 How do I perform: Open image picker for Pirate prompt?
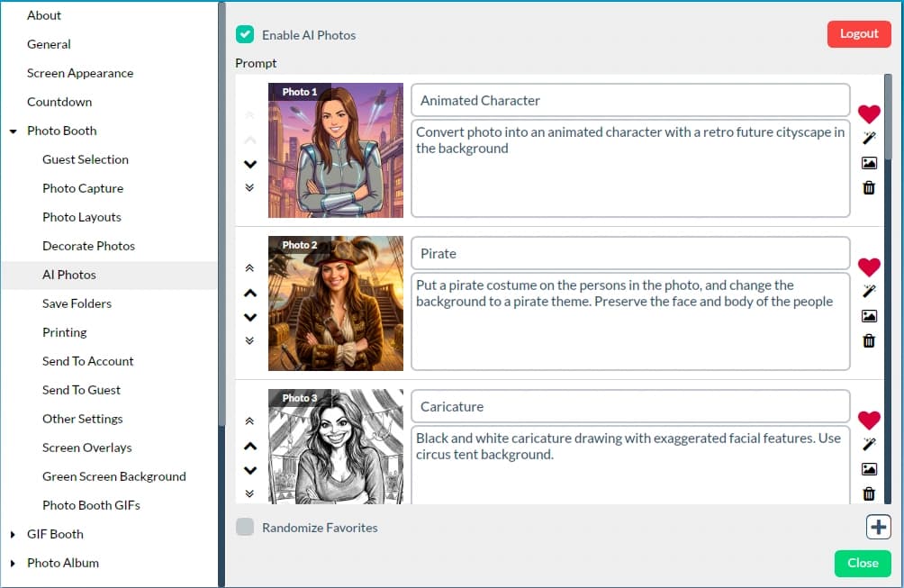869,316
